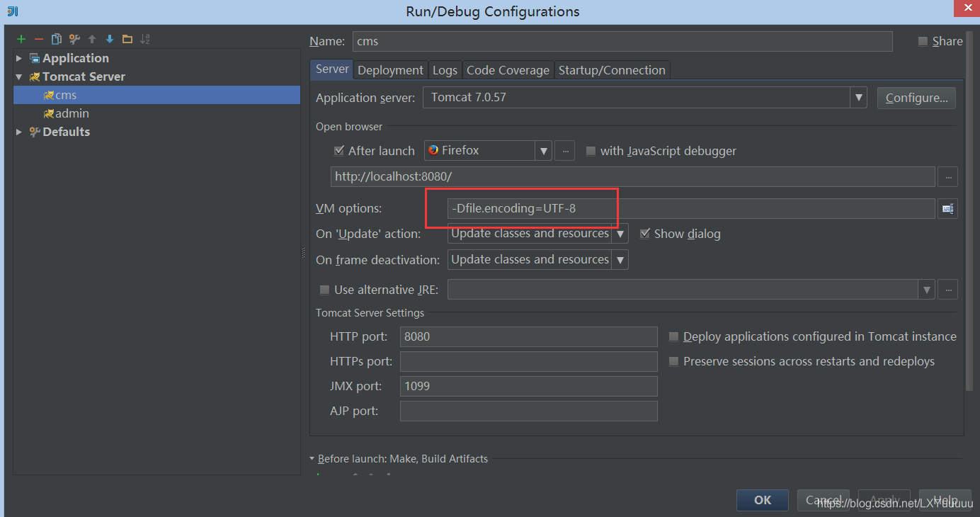Move configuration up with gray arrow
This screenshot has height=517, width=980.
coord(92,39)
